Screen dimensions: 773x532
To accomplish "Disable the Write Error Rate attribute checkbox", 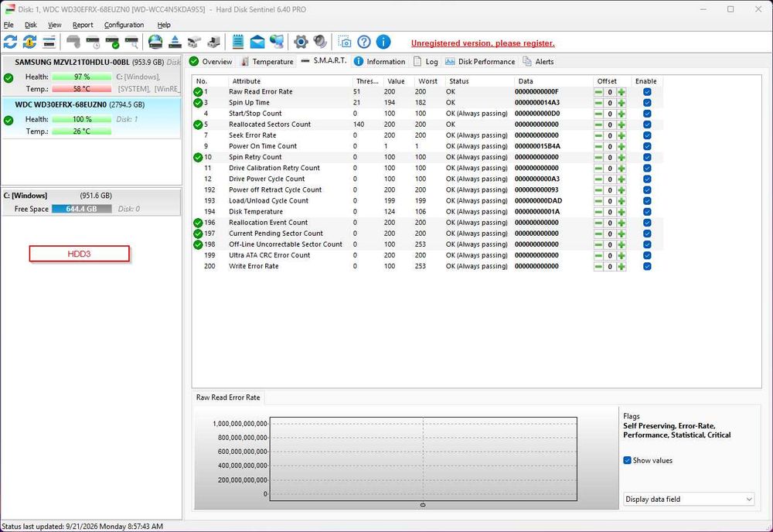I will (x=647, y=266).
